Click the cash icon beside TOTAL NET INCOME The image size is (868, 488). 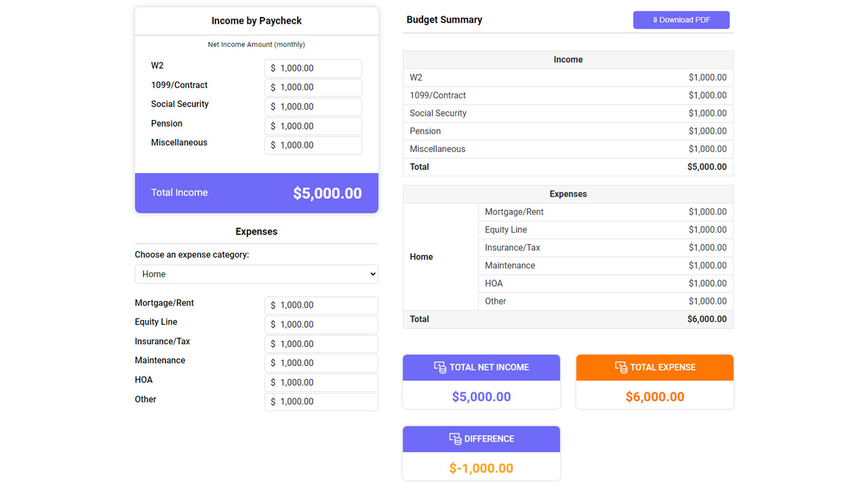click(x=439, y=367)
